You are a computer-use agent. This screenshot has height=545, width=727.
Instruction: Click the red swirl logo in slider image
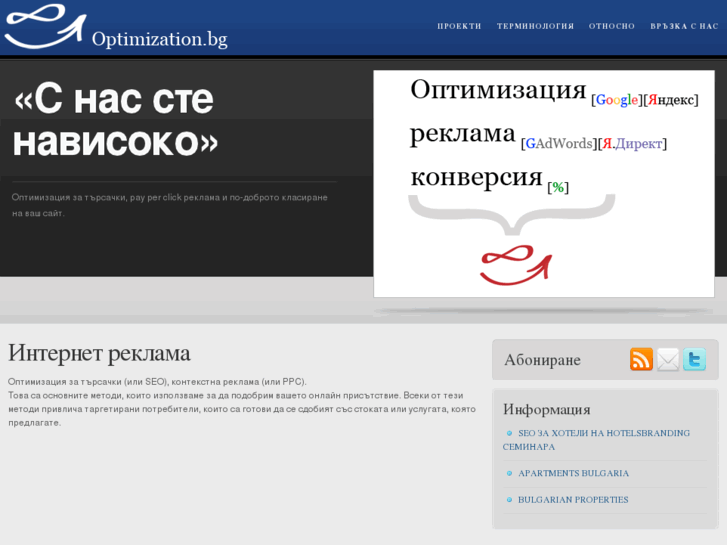(x=516, y=265)
